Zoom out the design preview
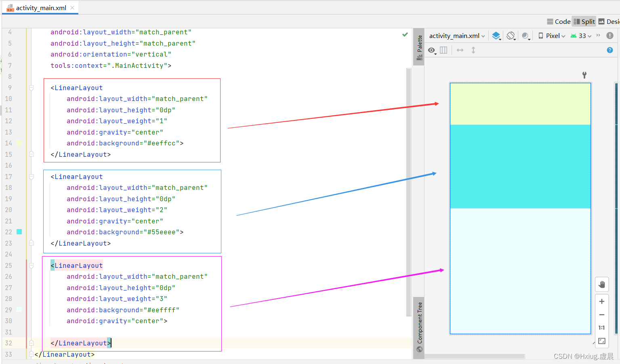The height and width of the screenshot is (364, 620). pyautogui.click(x=602, y=315)
